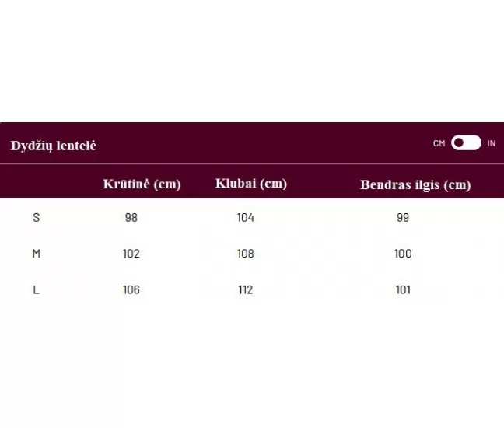504x428 pixels.
Task: Click total length value 100
Action: [403, 254]
